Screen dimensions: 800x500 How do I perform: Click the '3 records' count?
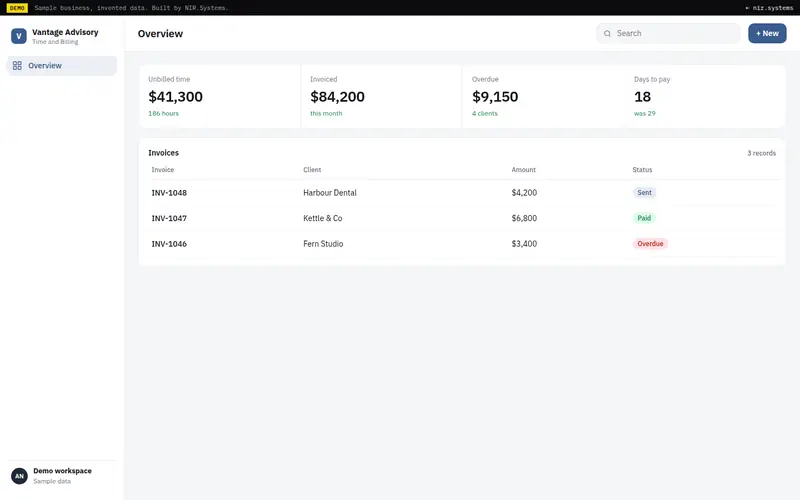761,153
